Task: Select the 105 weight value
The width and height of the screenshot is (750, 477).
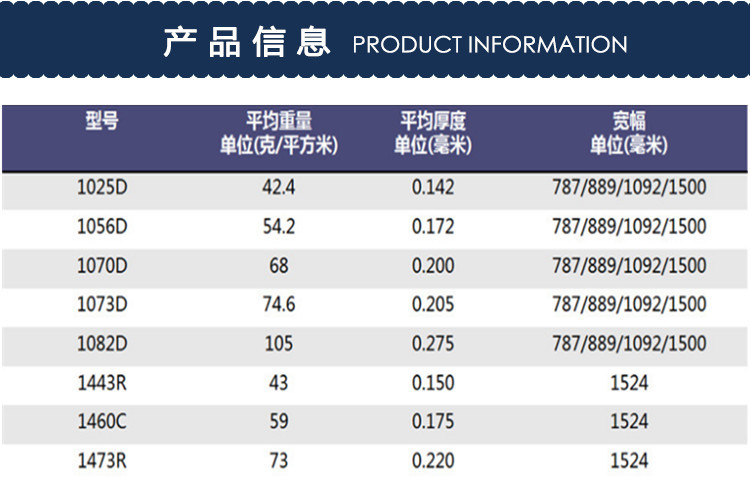Action: coord(279,344)
